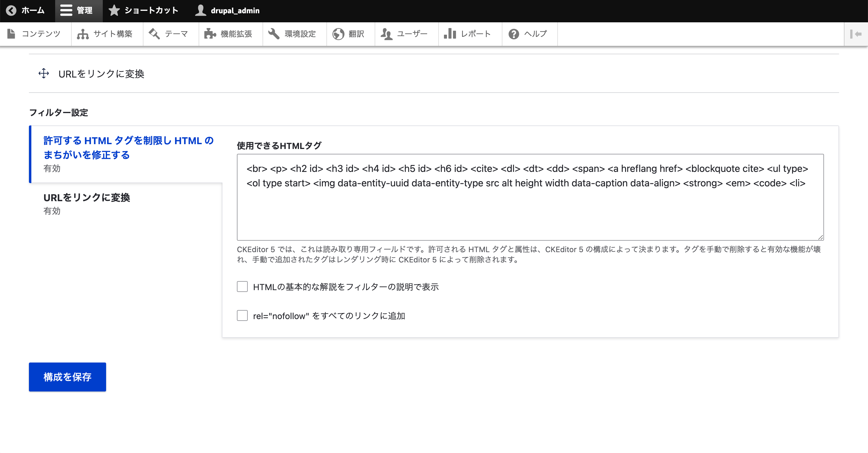
Task: Click the 機能拡張 puzzle piece icon
Action: point(210,34)
